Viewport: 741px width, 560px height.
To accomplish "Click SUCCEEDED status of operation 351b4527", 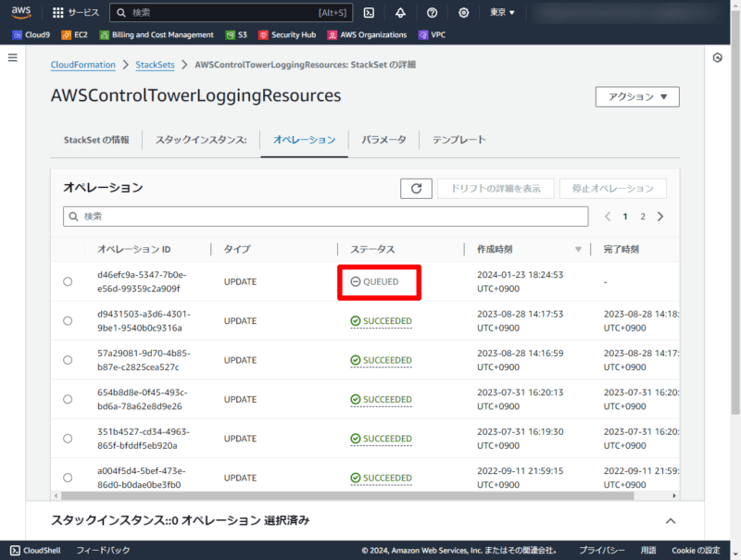I will (x=381, y=439).
